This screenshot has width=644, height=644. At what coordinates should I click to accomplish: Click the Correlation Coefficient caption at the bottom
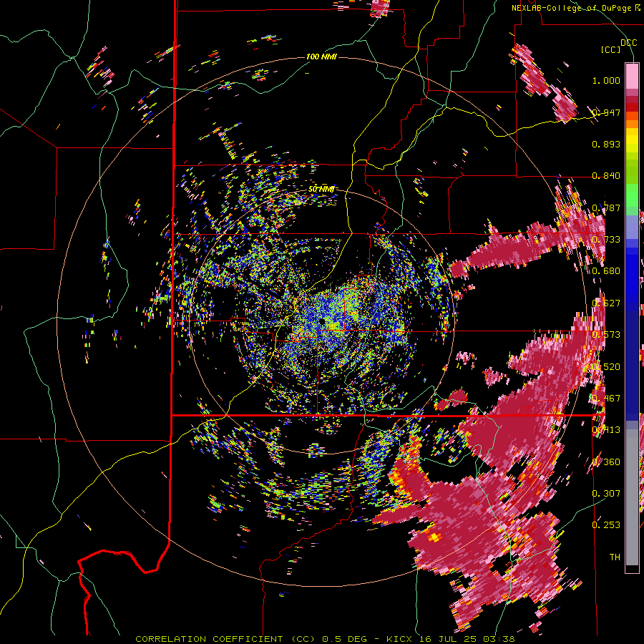(325, 639)
